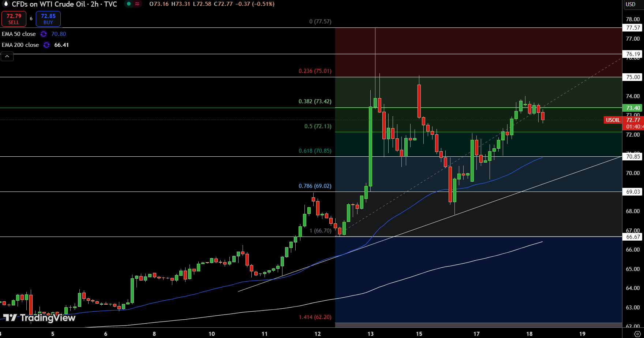Open the CFDs on WTI Crude Oil symbol title
The height and width of the screenshot is (338, 644).
[x=64, y=4]
